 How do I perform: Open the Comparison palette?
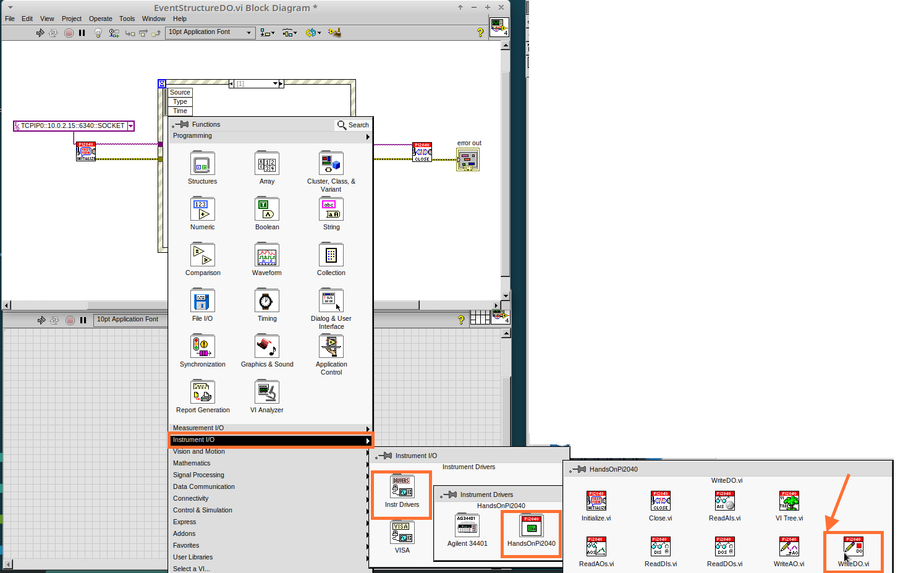click(x=202, y=255)
